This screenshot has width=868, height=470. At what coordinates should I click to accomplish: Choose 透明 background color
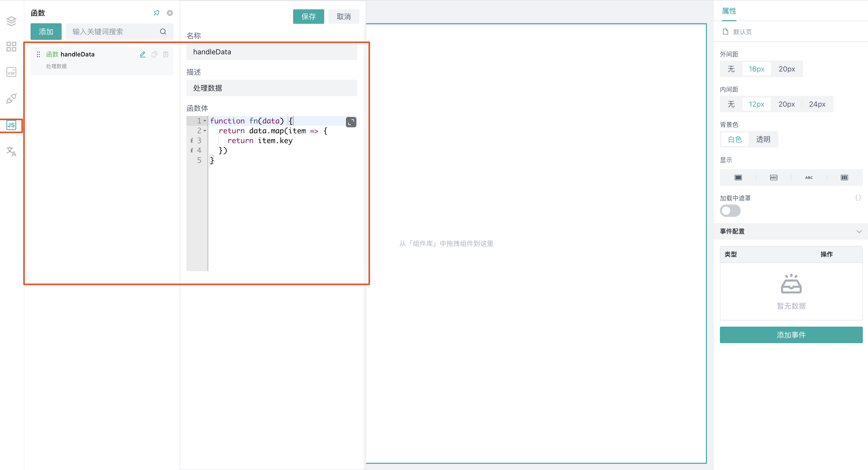click(763, 139)
